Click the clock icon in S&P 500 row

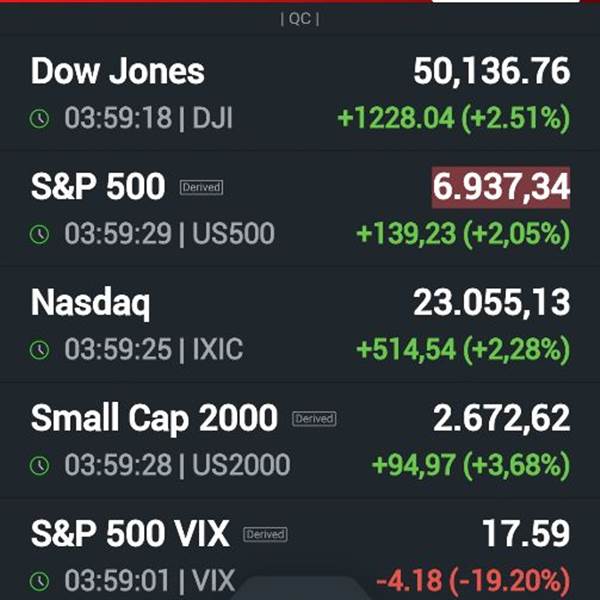tap(39, 234)
